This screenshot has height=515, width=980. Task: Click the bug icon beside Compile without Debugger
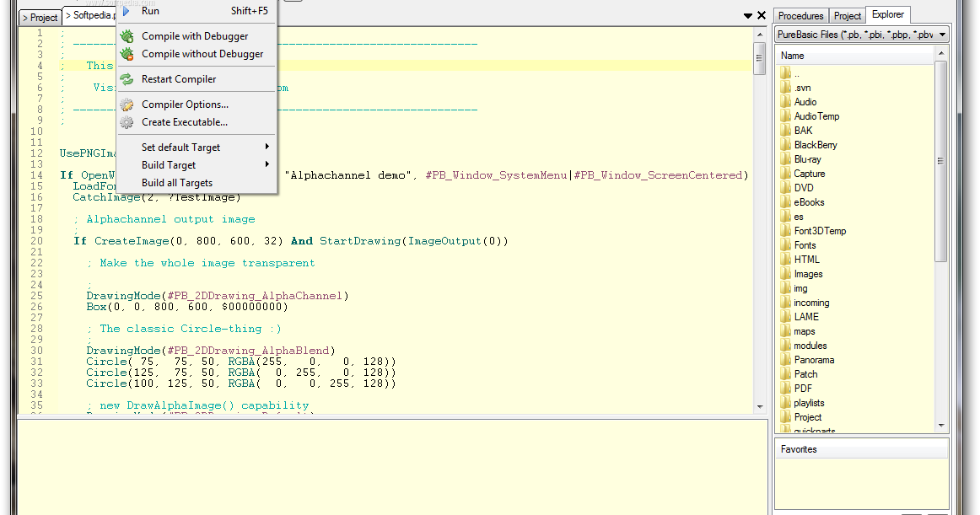[x=127, y=54]
